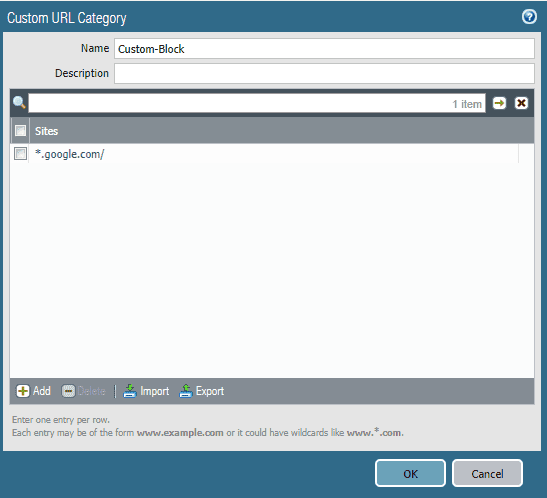Click the search filter text box

click(x=257, y=103)
